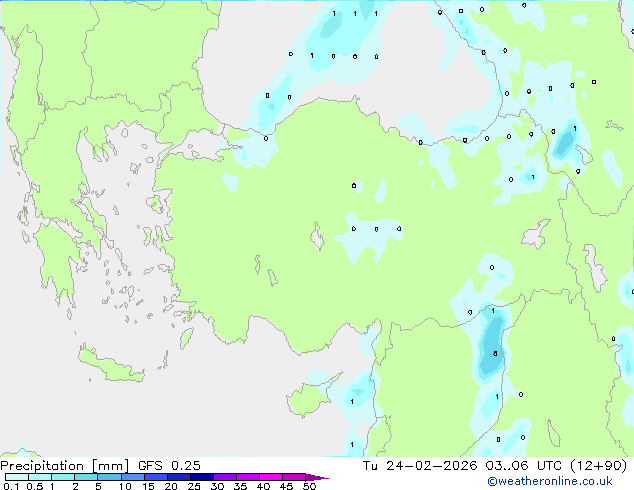Click the '50' legend scale label
634x490 pixels.
[309, 486]
